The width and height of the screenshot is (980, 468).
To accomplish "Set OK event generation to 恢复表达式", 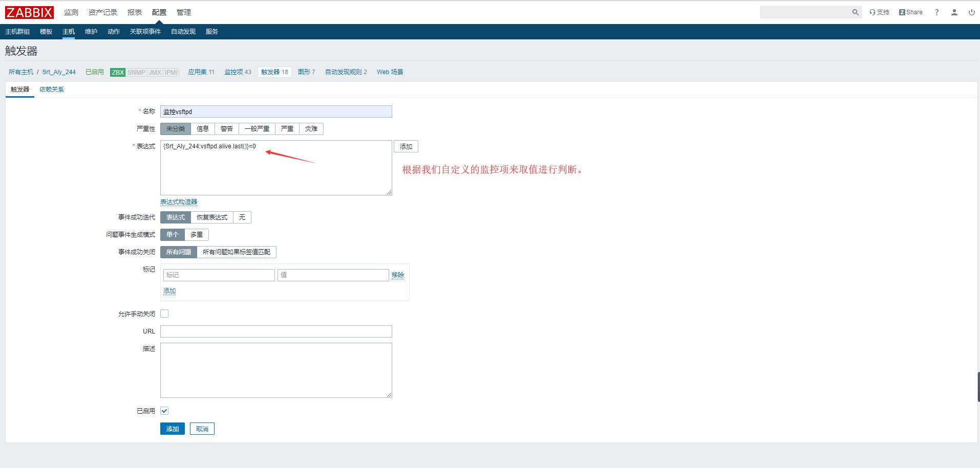I will [212, 217].
